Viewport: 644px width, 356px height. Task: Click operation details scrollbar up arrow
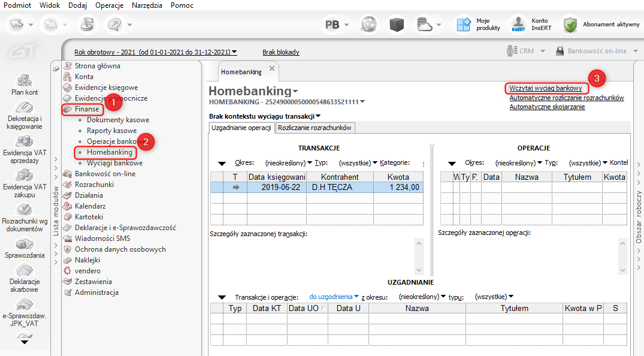(622, 243)
